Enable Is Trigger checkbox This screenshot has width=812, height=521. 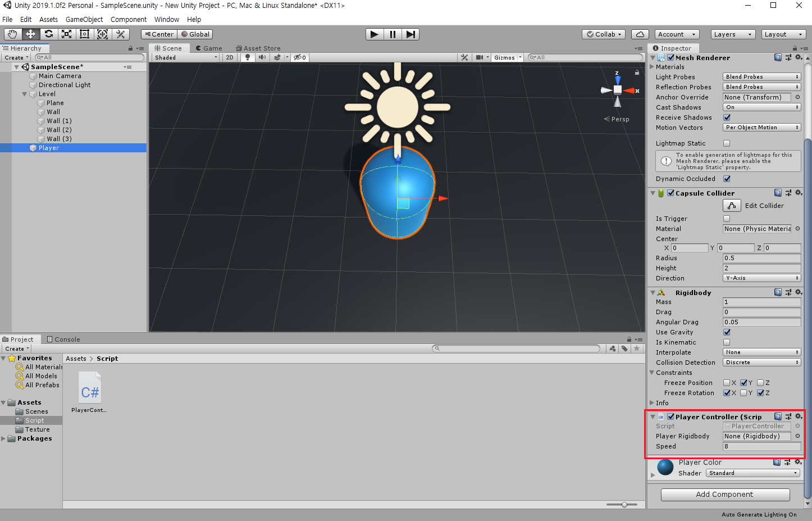click(727, 219)
